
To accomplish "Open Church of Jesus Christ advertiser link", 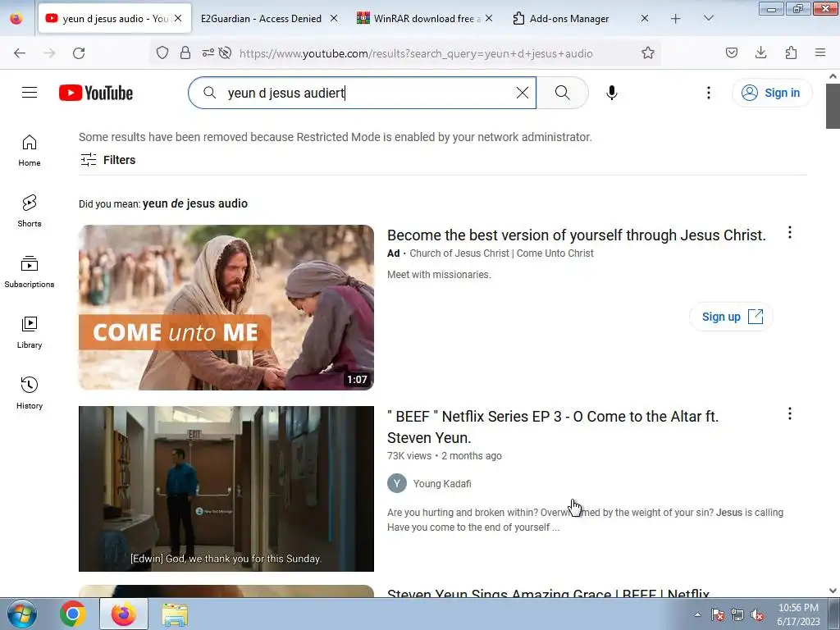I will 501,253.
